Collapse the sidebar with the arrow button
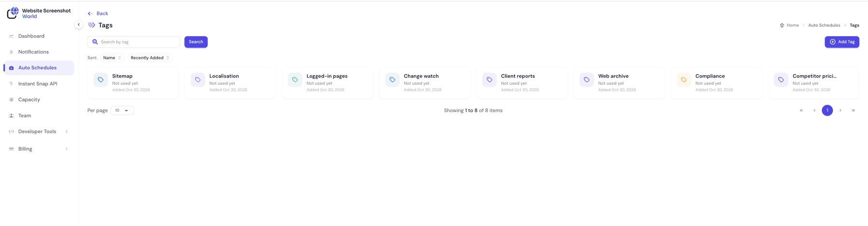The width and height of the screenshot is (868, 226). click(x=79, y=25)
